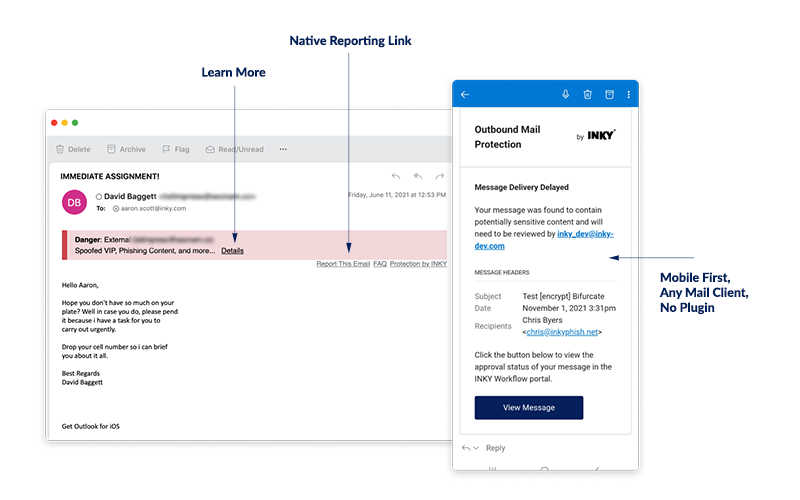Click the Test [encrypt] Bifurcate subject value
This screenshot has height=500, width=800.
coord(563,296)
